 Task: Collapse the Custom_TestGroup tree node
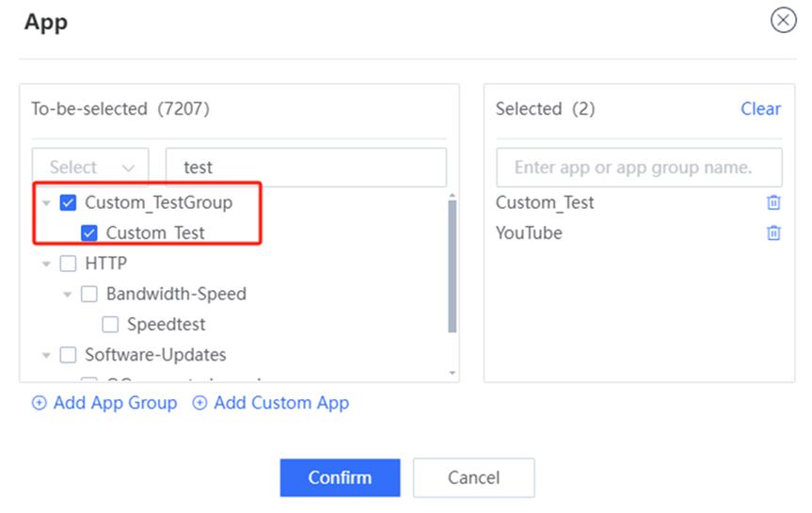(46, 202)
